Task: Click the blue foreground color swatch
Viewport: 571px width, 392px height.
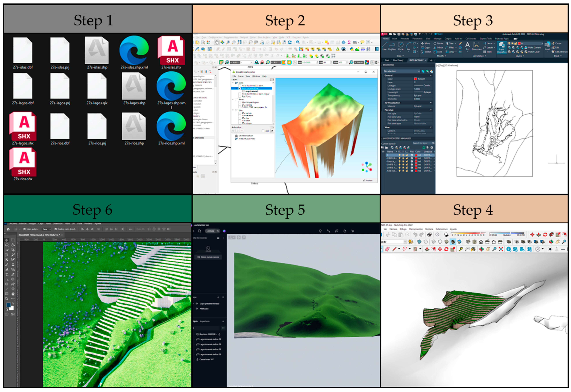Action: (8, 305)
